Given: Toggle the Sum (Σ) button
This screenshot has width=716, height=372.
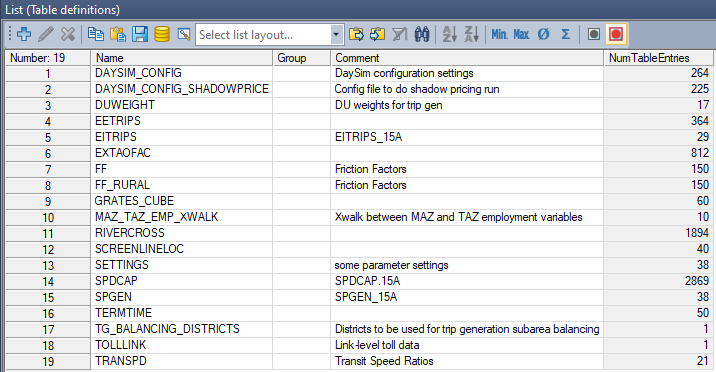Looking at the screenshot, I should coord(565,34).
